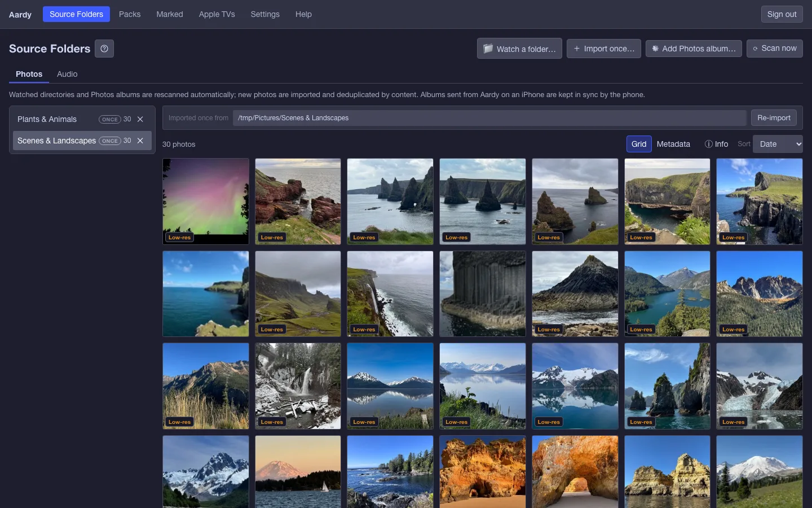Remove the Plants & Animals folder
Screen dimensions: 812x508
[x=140, y=119]
